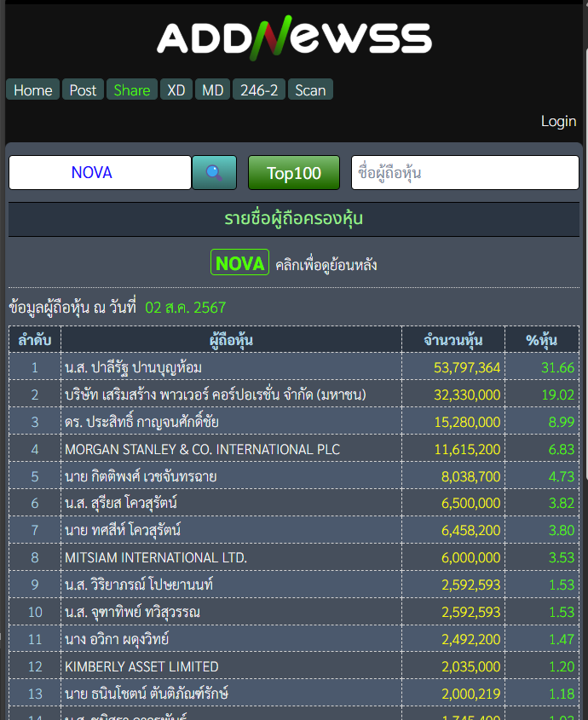Click the date 02 ส.ค. 2567

click(186, 308)
